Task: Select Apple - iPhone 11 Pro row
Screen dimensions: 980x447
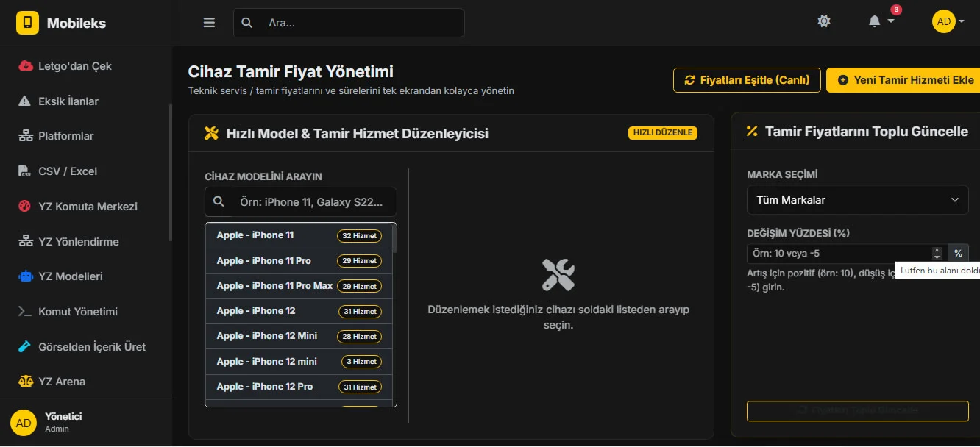Action: (299, 261)
